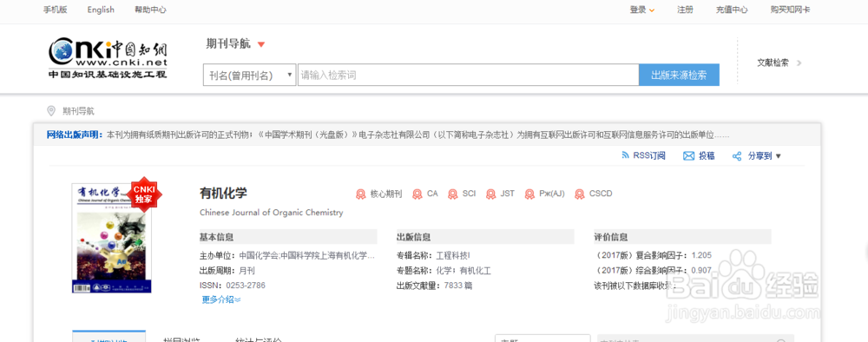Click the 核心期刊 medal badge icon
The height and width of the screenshot is (342, 868).
(360, 194)
